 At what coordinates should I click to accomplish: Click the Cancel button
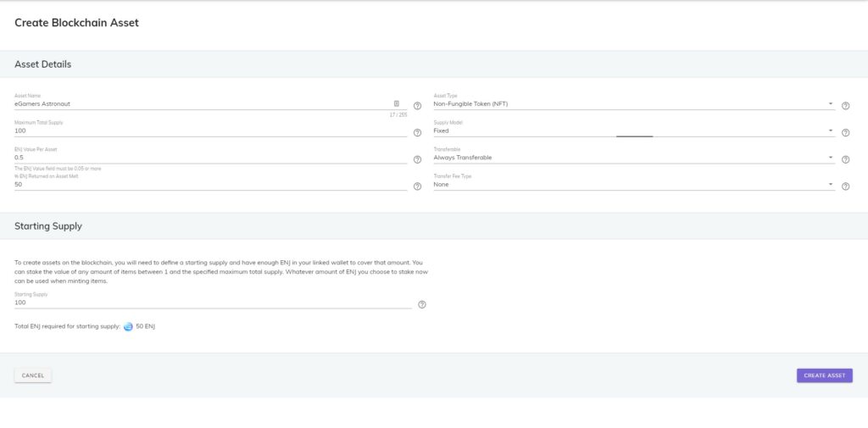pos(33,375)
